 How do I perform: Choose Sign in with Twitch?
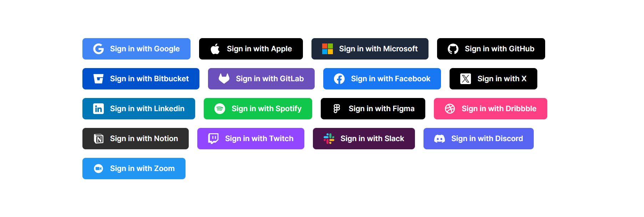(x=251, y=139)
